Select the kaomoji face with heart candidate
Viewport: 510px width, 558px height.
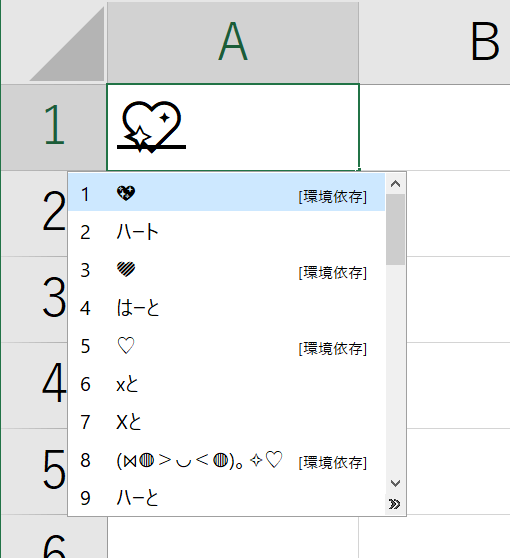pos(226,460)
